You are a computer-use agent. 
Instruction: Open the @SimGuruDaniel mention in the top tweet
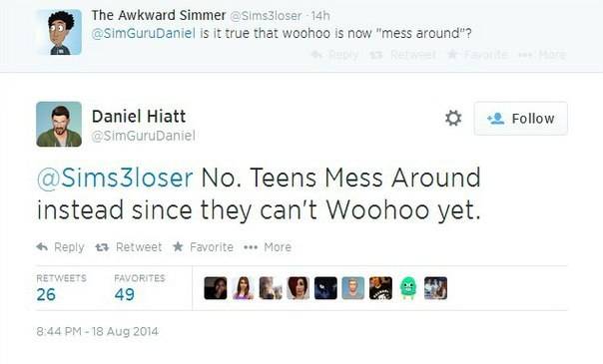tap(143, 33)
